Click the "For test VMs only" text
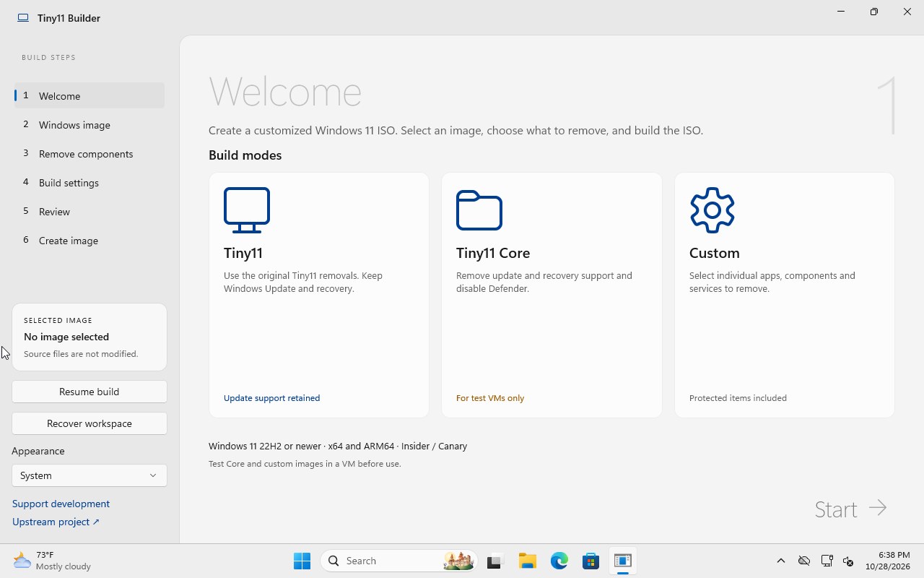Image resolution: width=924 pixels, height=578 pixels. click(x=490, y=398)
